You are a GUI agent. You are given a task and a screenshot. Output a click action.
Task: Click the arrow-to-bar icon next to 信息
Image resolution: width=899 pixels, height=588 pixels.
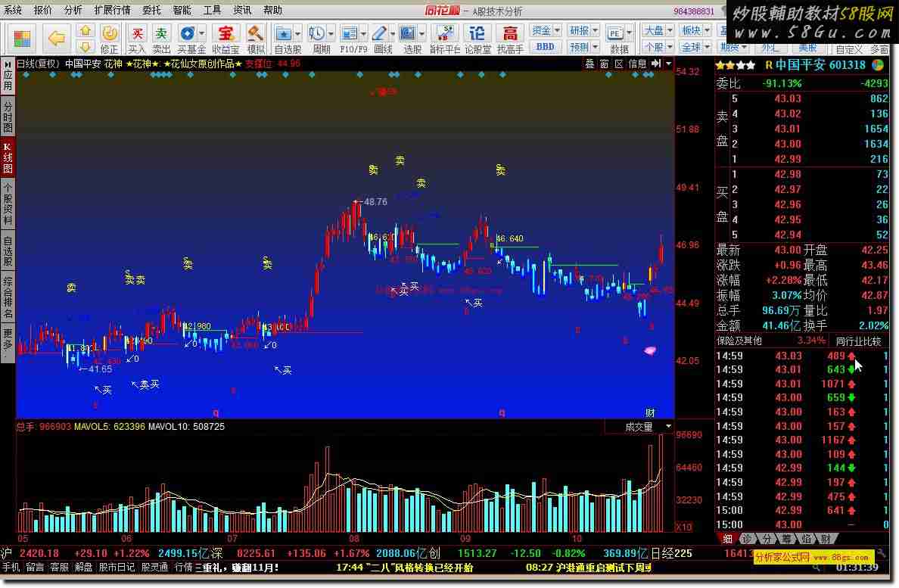click(x=657, y=64)
